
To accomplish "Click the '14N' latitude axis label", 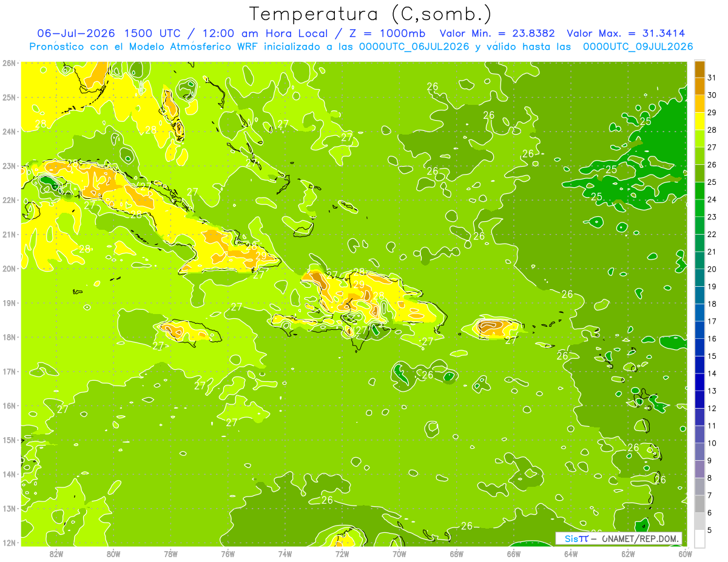I will [8, 474].
